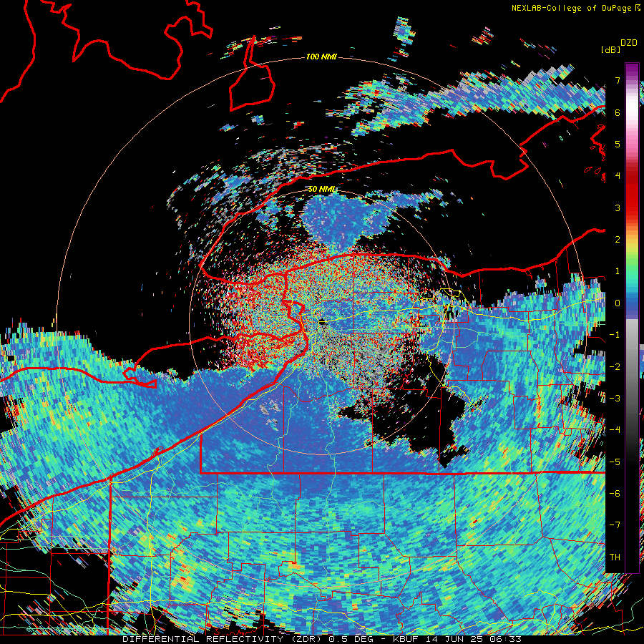
Task: Click the -5 value on the dB scale
Action: coord(615,462)
